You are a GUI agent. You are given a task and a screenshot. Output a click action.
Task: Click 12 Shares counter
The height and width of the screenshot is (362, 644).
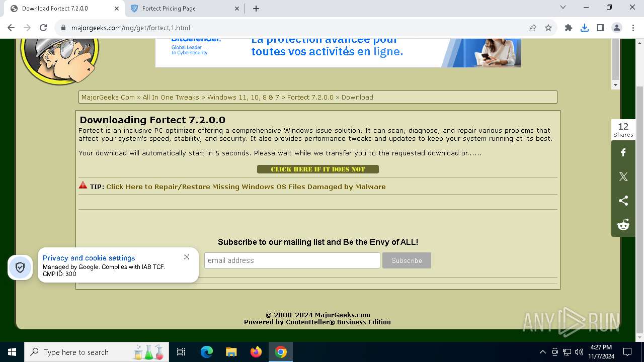[623, 130]
